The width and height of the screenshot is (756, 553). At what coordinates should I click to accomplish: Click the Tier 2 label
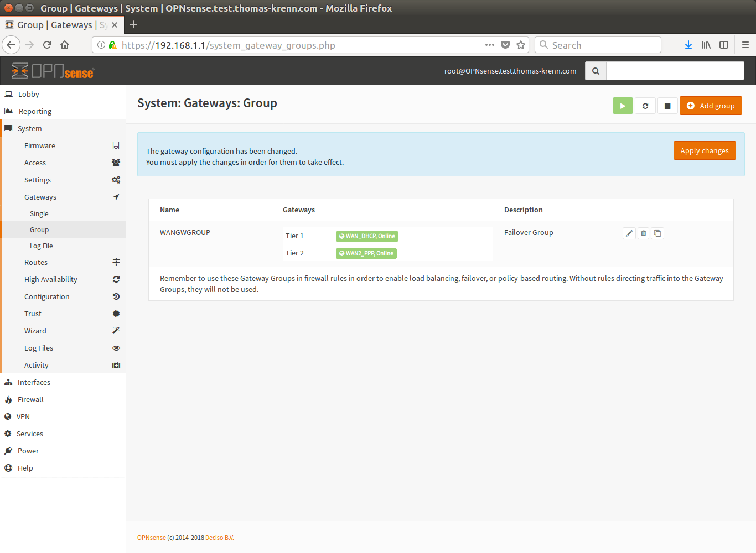(x=294, y=253)
